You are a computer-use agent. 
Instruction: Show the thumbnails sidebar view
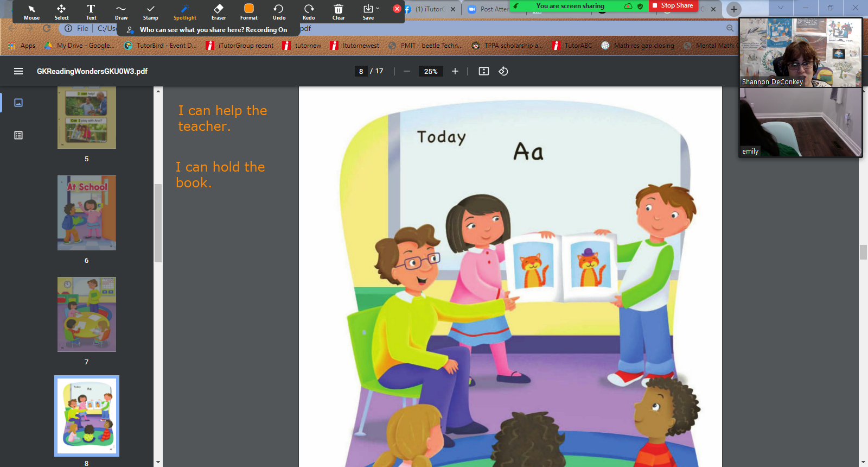tap(18, 103)
